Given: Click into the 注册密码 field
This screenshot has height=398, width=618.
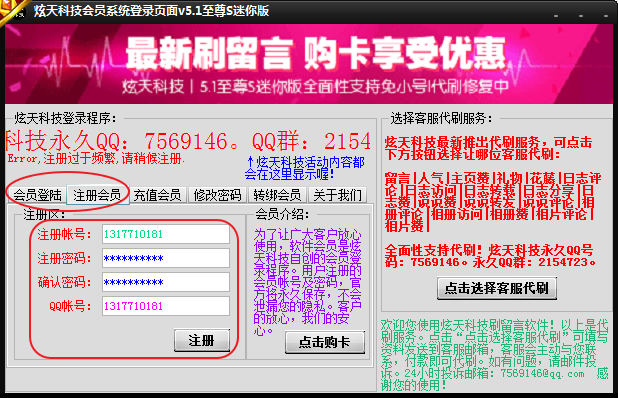Looking at the screenshot, I should tap(166, 258).
